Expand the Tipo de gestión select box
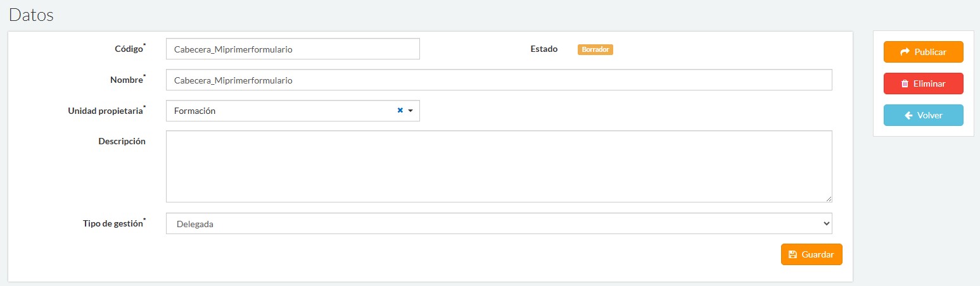The image size is (980, 286). pos(499,223)
